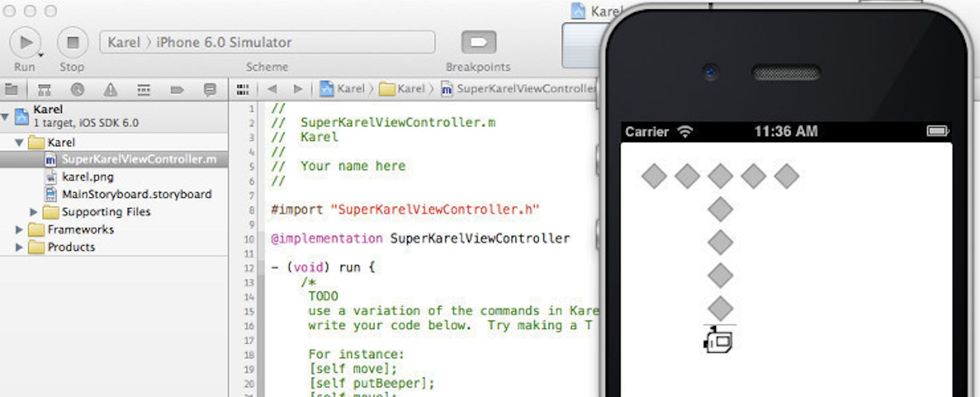The height and width of the screenshot is (397, 980).
Task: Click the 11:36 AM simulator clock
Action: tap(786, 131)
